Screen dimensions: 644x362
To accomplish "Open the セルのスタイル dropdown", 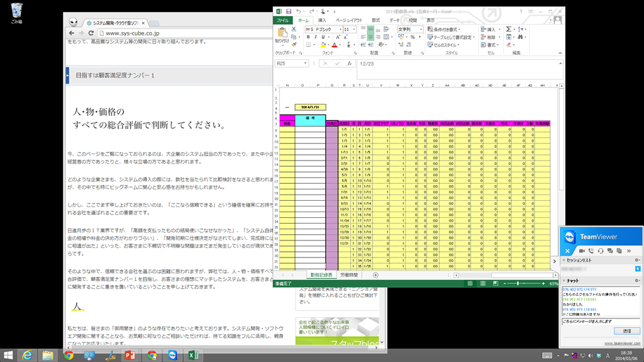I will click(443, 45).
